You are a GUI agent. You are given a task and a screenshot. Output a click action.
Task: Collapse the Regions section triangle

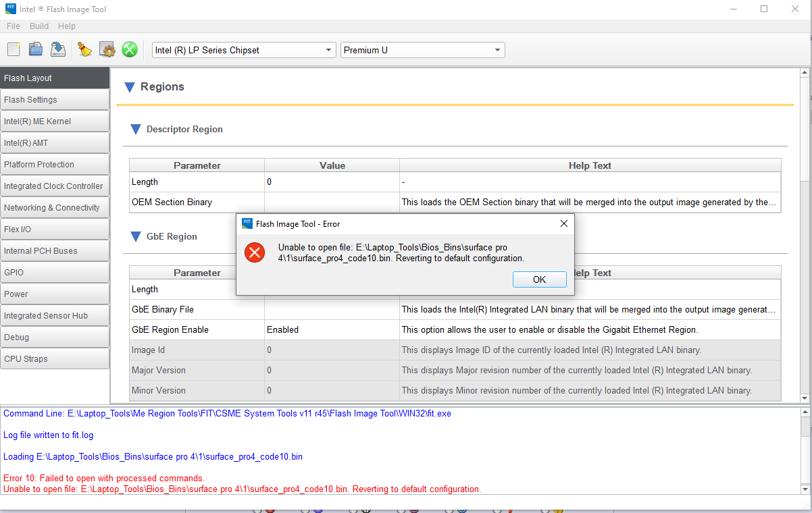(130, 87)
